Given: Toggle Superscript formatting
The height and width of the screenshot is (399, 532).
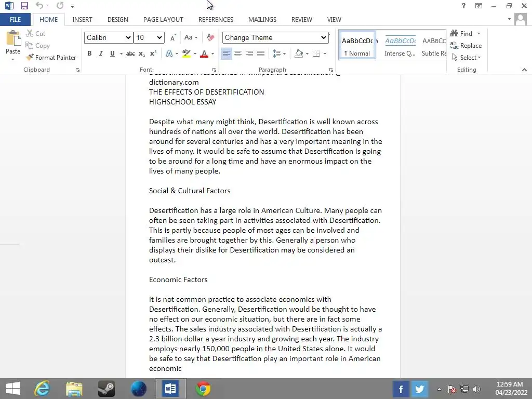Looking at the screenshot, I should [153, 54].
